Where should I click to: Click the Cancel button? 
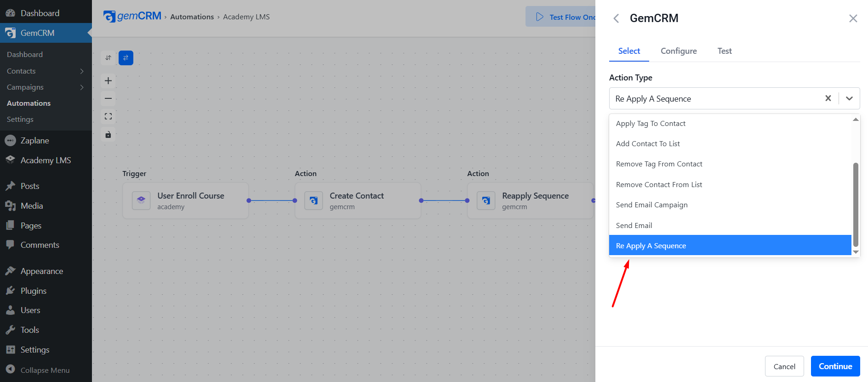(x=784, y=366)
